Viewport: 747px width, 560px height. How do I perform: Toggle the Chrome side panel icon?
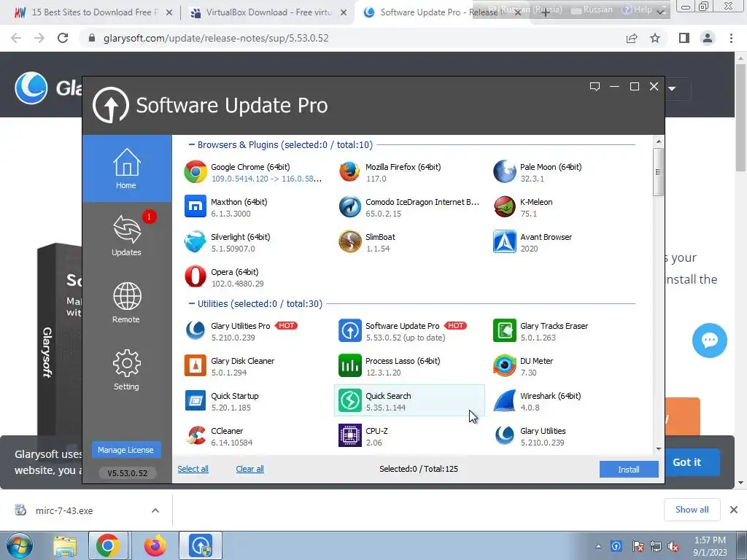(684, 38)
